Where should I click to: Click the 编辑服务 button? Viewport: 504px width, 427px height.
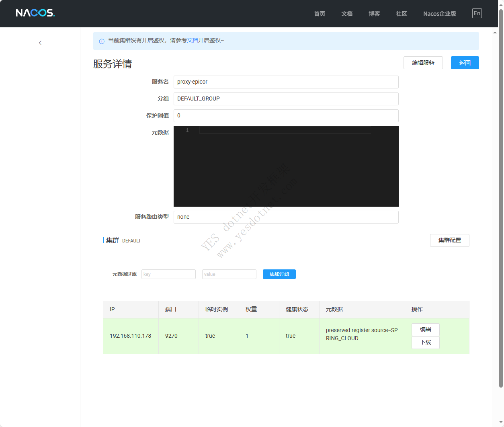[423, 63]
